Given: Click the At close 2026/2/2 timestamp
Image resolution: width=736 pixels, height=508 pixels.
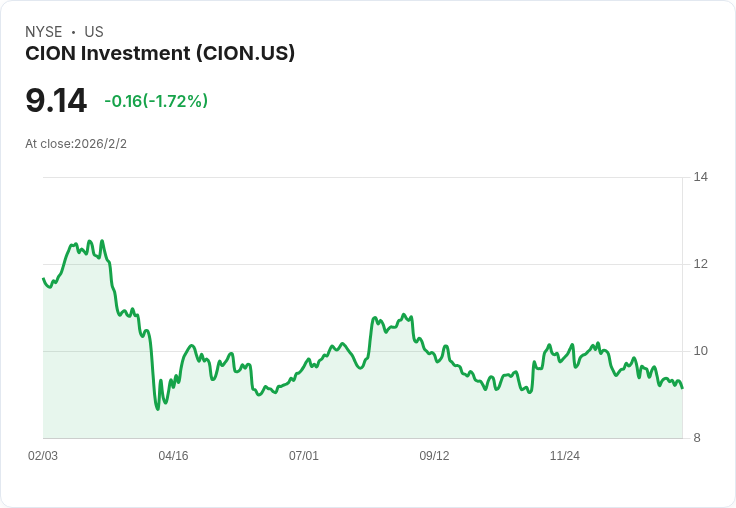Looking at the screenshot, I should click(x=76, y=144).
